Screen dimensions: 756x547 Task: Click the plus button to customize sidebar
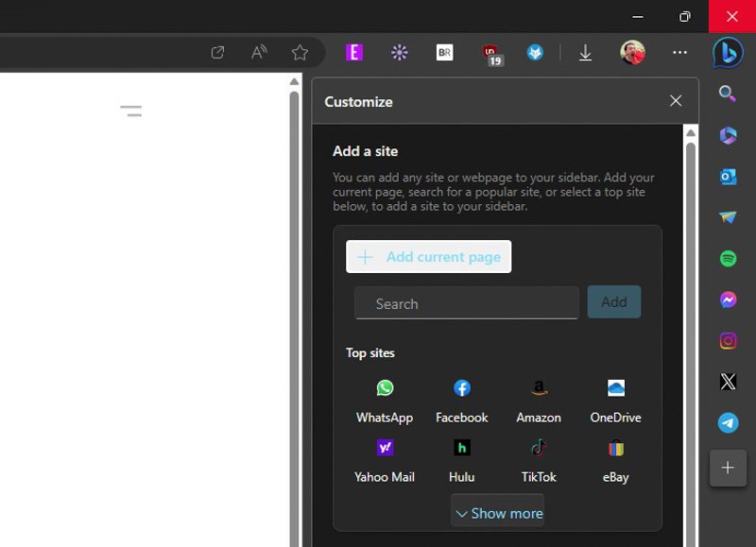point(728,468)
